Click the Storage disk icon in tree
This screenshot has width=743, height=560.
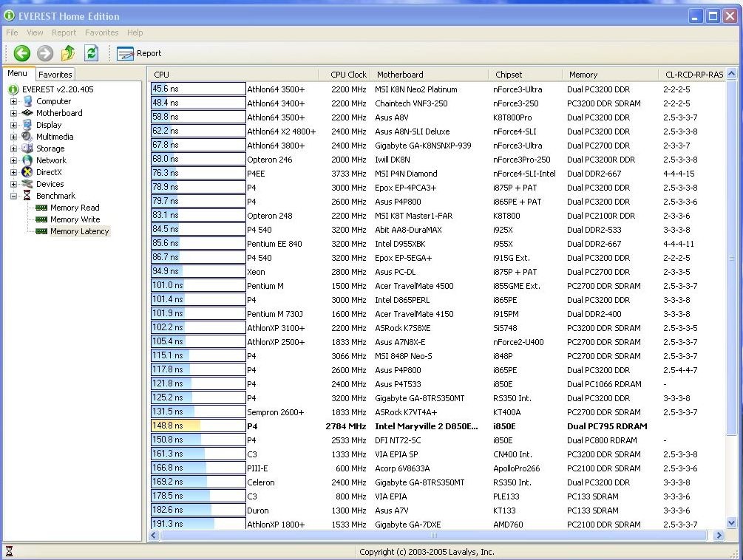[x=27, y=148]
